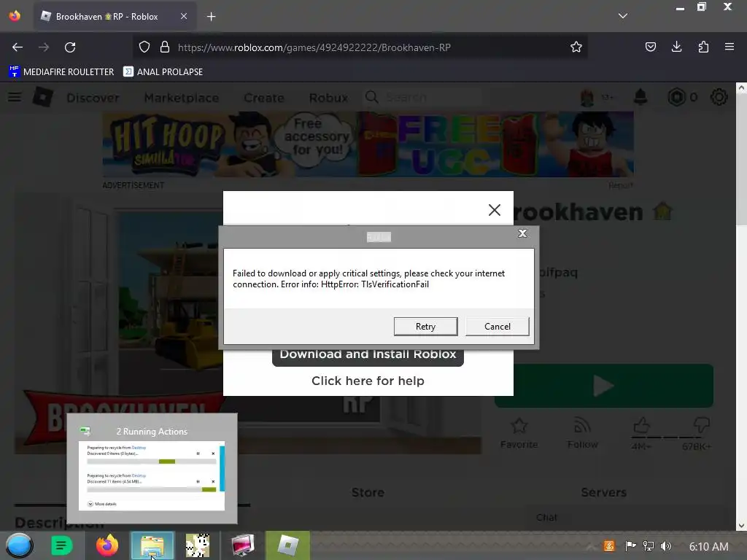Open the Save to Pocket icon
Viewport: 747px width, 560px height.
[x=650, y=47]
